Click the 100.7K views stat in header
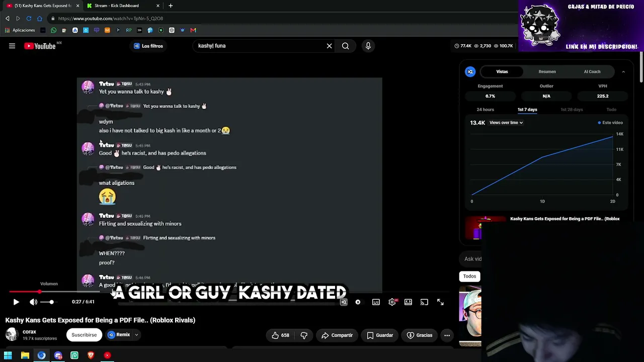The height and width of the screenshot is (362, 644). [x=503, y=46]
